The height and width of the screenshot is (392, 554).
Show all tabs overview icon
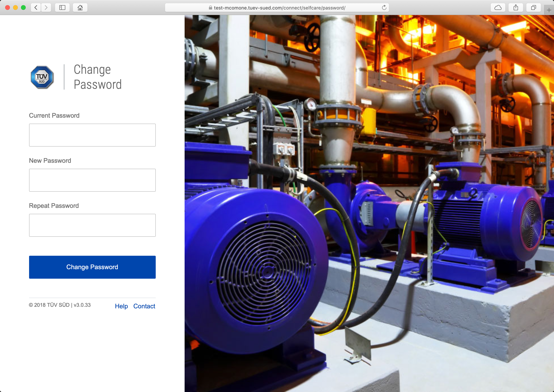533,8
